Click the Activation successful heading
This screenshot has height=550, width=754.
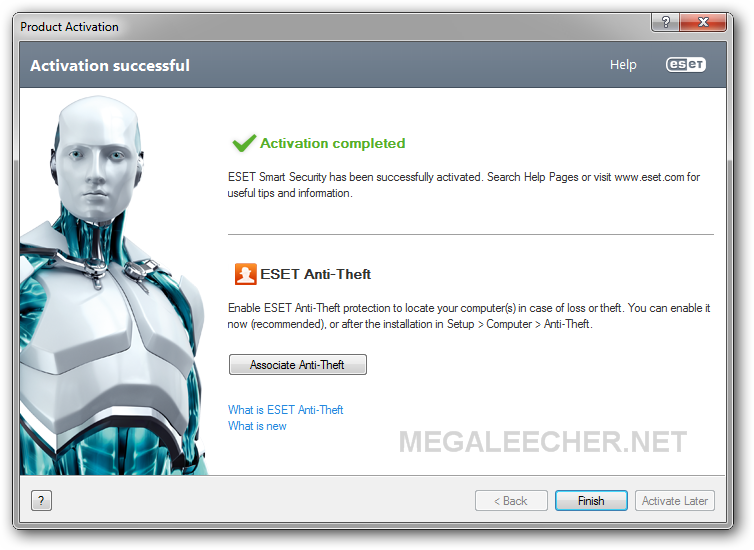tap(110, 65)
